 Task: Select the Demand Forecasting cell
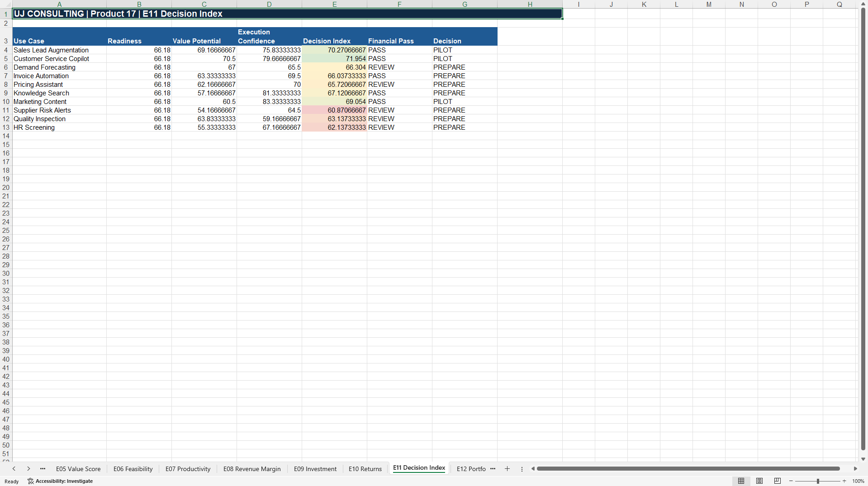pos(59,67)
